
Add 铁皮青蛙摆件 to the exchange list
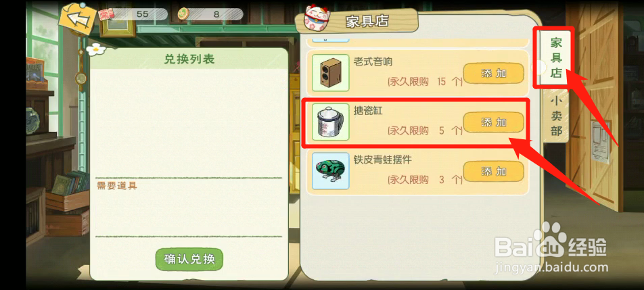(494, 172)
